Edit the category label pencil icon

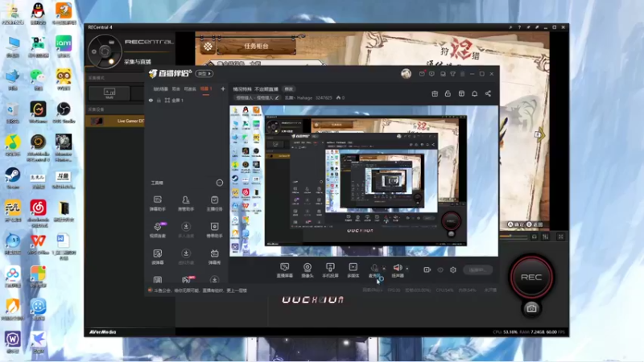(x=277, y=97)
